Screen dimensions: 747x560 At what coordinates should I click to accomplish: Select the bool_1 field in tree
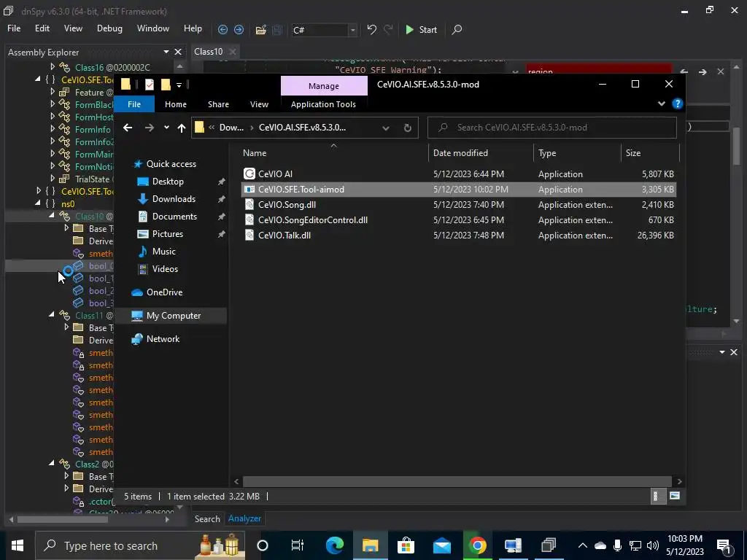tap(101, 279)
